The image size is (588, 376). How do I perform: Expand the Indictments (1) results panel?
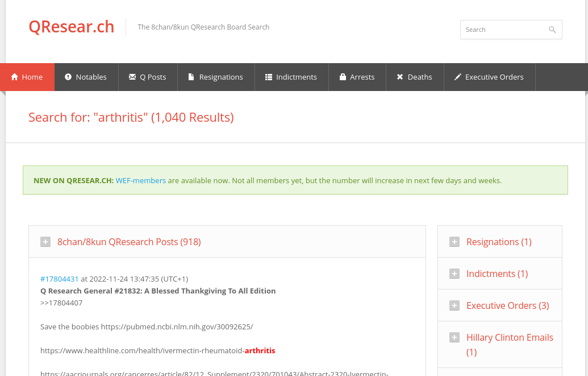[454, 274]
